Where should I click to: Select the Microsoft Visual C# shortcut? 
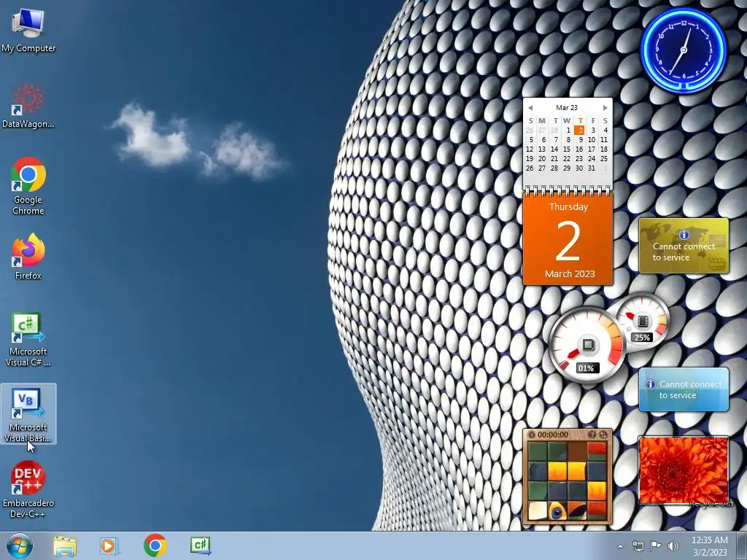pyautogui.click(x=28, y=339)
